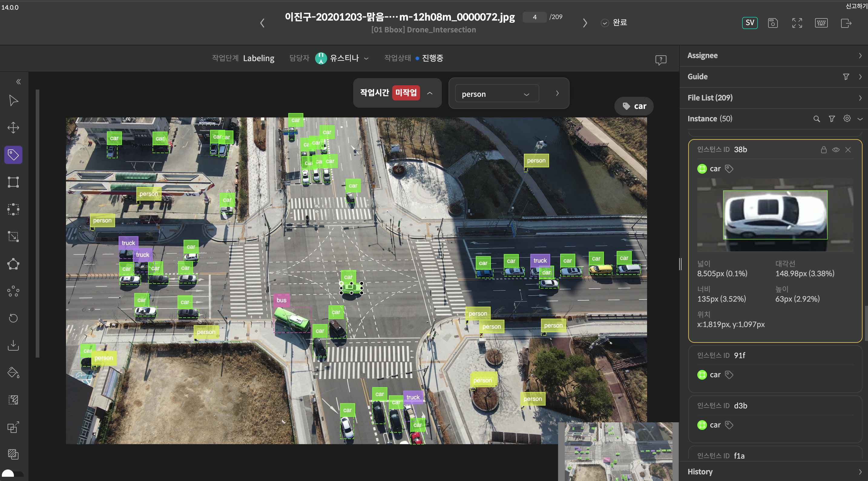This screenshot has width=868, height=481.
Task: Search instances with magnifier icon
Action: [817, 119]
